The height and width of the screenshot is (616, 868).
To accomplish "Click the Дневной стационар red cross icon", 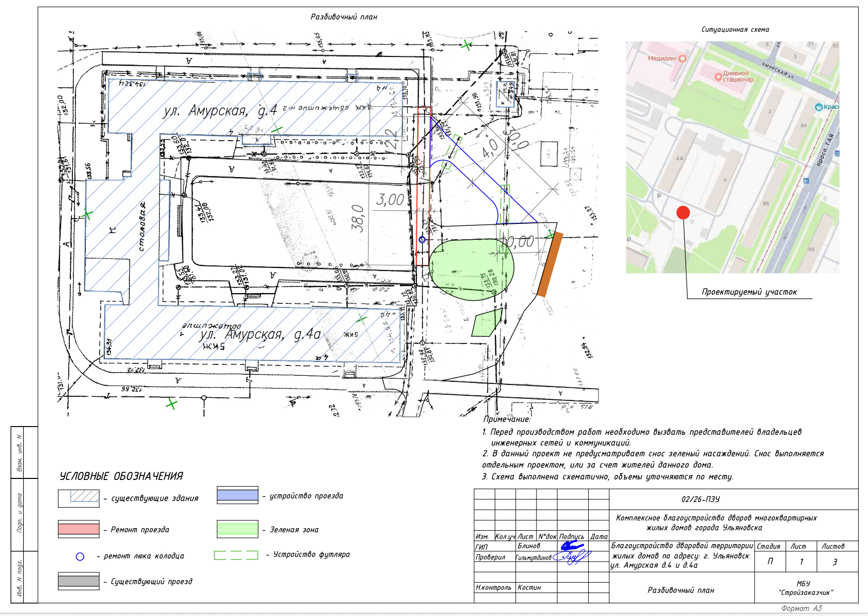I will (x=718, y=77).
